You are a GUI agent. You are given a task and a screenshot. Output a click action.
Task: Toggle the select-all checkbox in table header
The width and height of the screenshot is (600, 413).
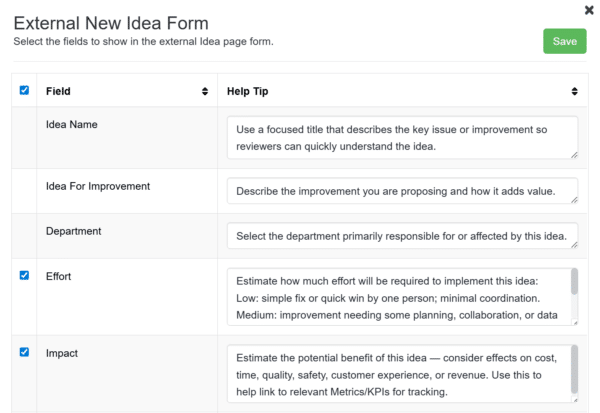24,90
